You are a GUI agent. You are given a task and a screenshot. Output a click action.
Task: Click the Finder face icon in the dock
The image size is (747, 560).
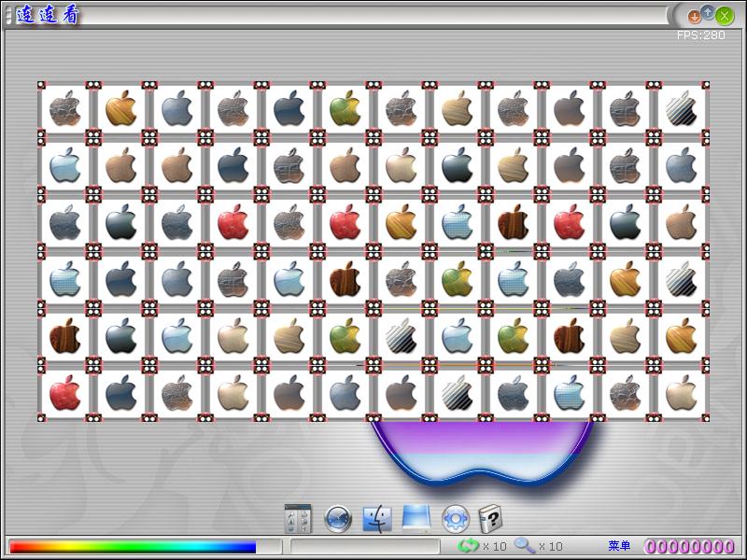point(377,519)
